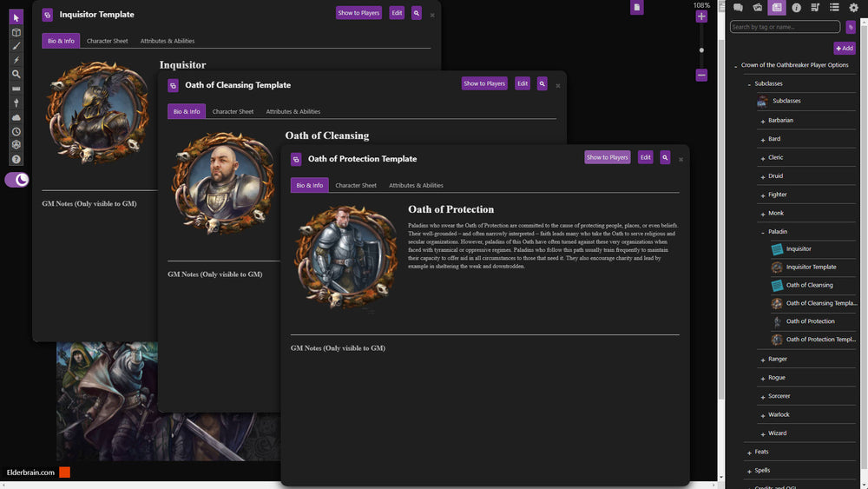868x489 pixels.
Task: Select the magnifying glass zoom tool
Action: click(16, 75)
